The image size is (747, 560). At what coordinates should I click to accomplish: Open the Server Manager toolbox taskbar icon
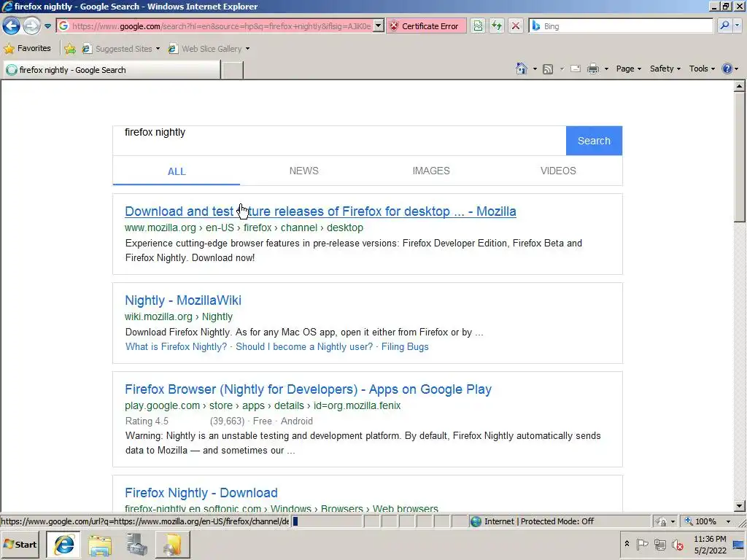tap(136, 544)
